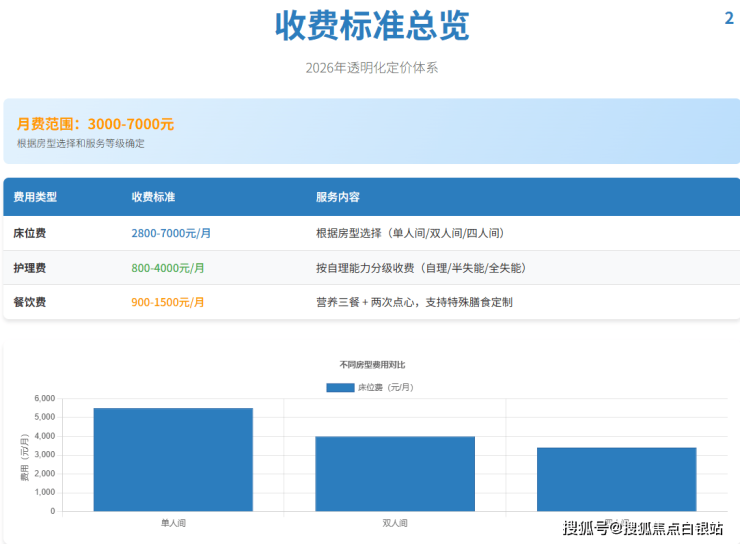Click the orange 900-1500元/月 price
The height and width of the screenshot is (544, 740).
(168, 302)
